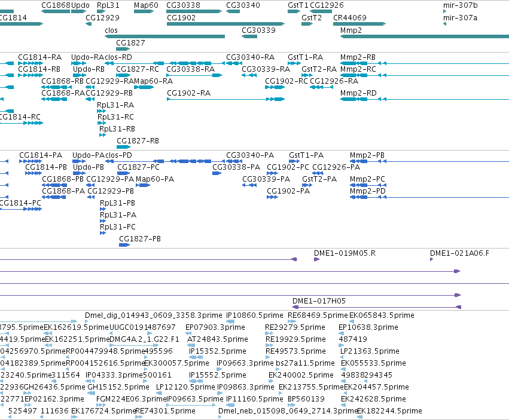Image resolution: width=509 pixels, height=420 pixels.
Task: Click the CG1814-PA protein label
Action: (41, 156)
